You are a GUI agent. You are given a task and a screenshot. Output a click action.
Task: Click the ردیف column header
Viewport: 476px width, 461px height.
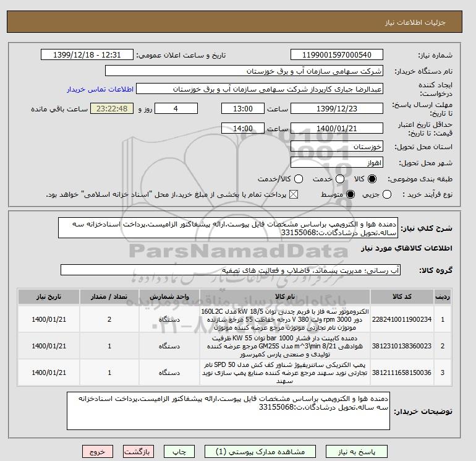click(x=442, y=296)
